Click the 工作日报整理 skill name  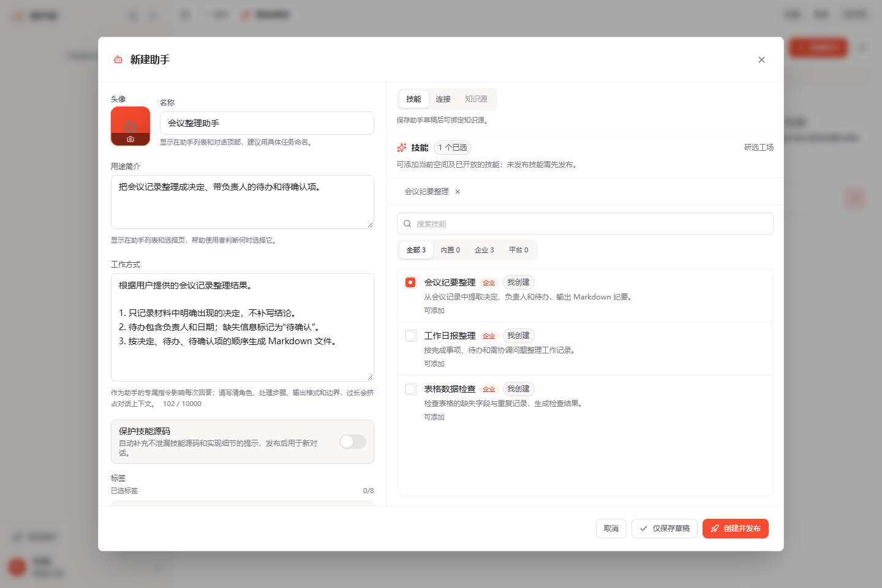(450, 336)
